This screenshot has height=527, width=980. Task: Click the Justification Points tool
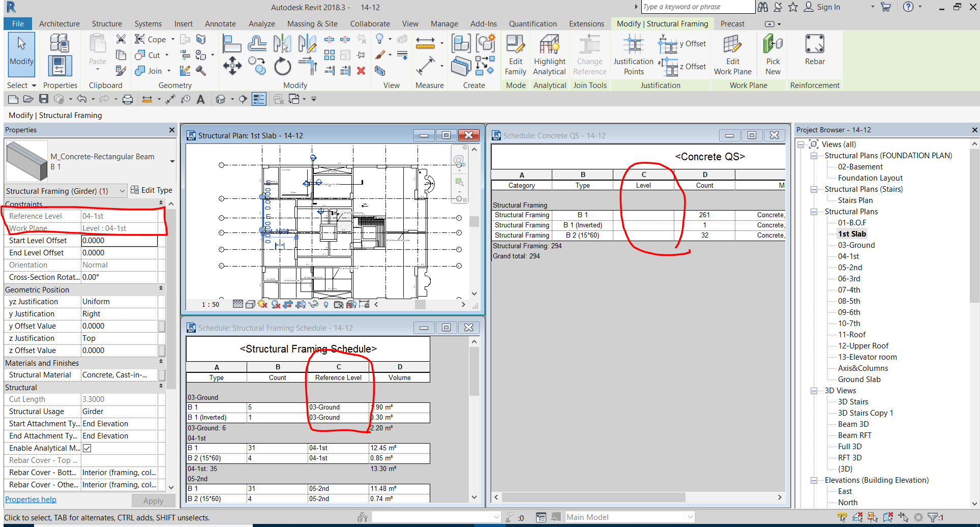(633, 53)
